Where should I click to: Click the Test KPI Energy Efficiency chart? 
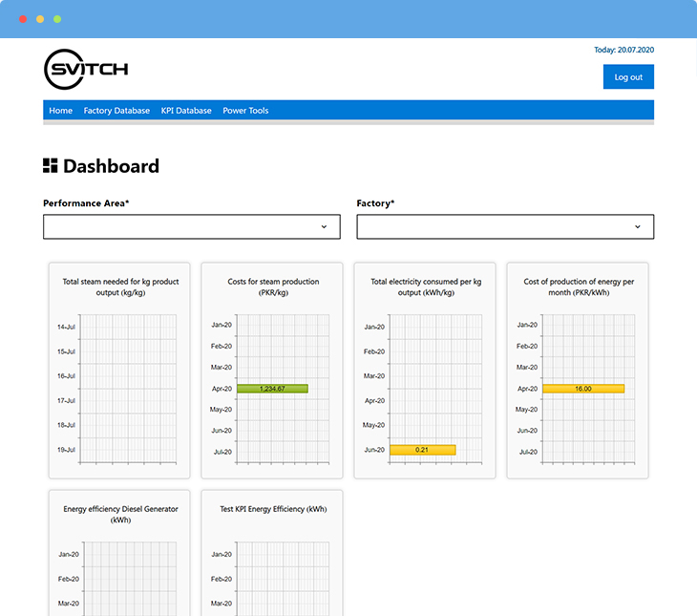point(272,554)
